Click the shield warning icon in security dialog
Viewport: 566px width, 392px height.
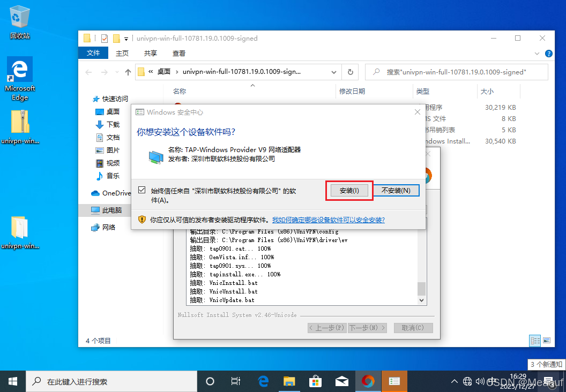[x=142, y=220]
